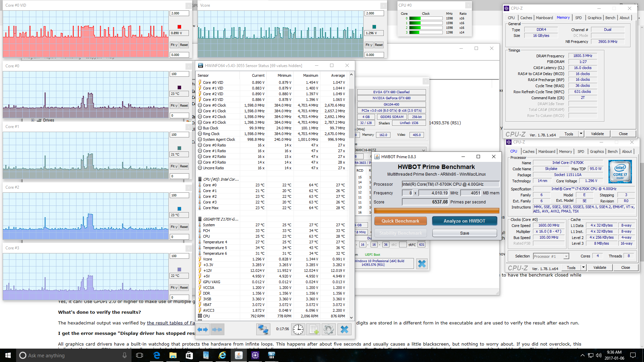Open HWiNFO sensor settings gear icon
Viewport: 644px width, 362px height.
(329, 329)
